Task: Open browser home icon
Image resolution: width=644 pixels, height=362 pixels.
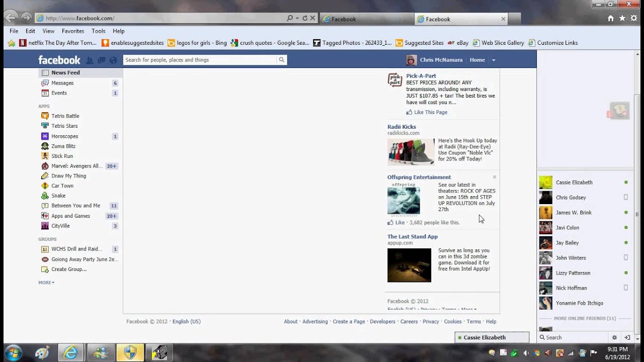Action: point(611,18)
